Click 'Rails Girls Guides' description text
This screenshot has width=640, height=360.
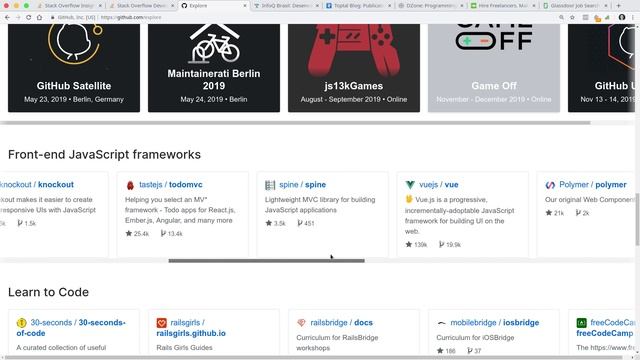coord(184,348)
